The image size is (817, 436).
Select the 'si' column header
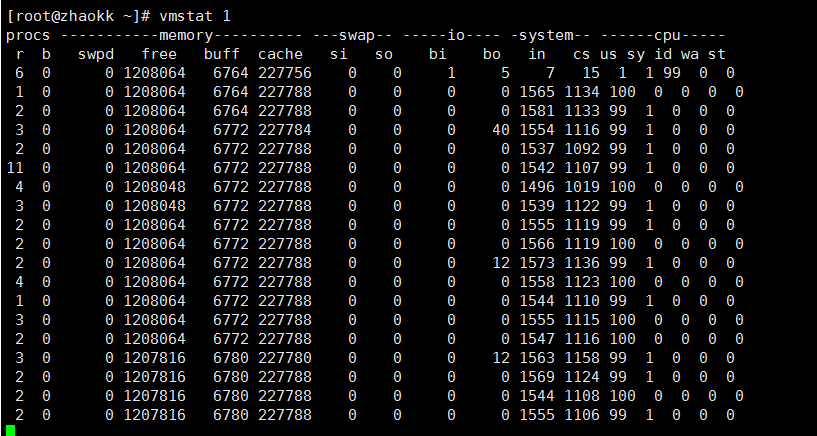point(339,54)
